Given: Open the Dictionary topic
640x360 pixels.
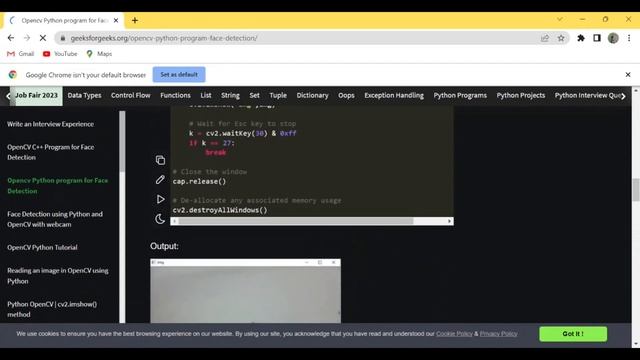Looking at the screenshot, I should coord(312,96).
